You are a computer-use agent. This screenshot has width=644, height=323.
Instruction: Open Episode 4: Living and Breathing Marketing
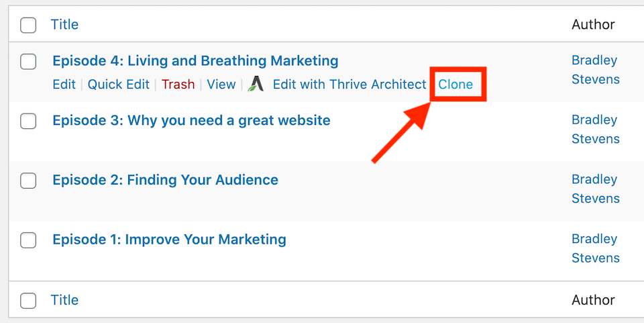195,61
